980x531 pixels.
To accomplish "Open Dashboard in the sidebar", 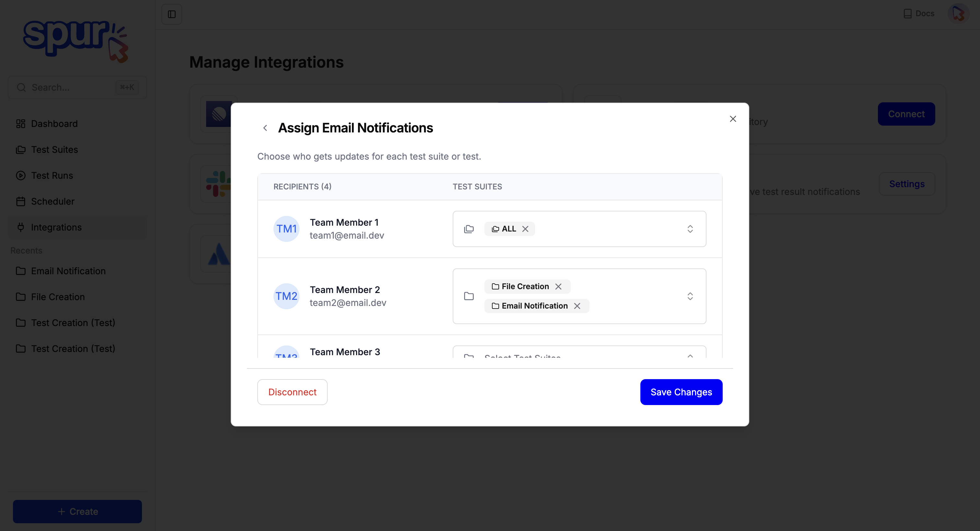I will pos(54,124).
